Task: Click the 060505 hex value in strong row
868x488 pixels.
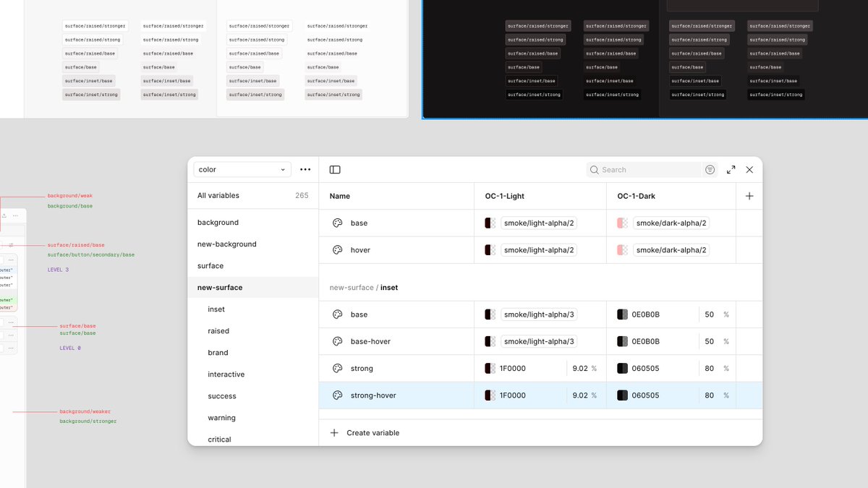Action: pos(645,369)
